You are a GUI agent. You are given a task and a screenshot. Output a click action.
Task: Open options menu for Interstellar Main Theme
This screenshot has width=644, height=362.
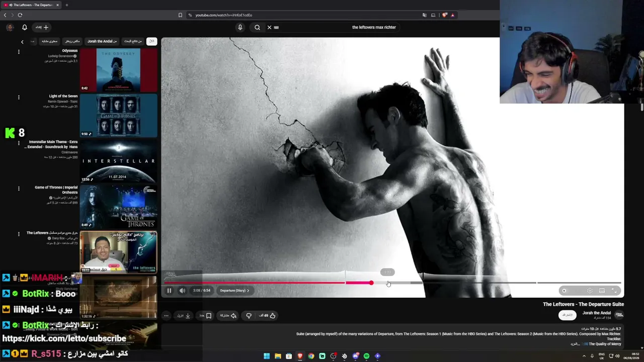[19, 143]
